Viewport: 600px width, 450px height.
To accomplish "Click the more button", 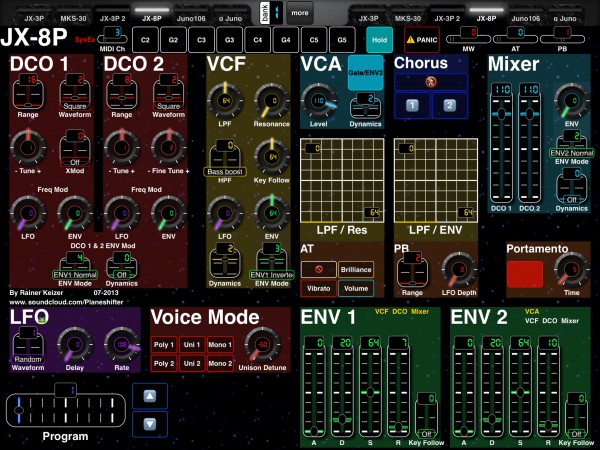I will tap(300, 13).
